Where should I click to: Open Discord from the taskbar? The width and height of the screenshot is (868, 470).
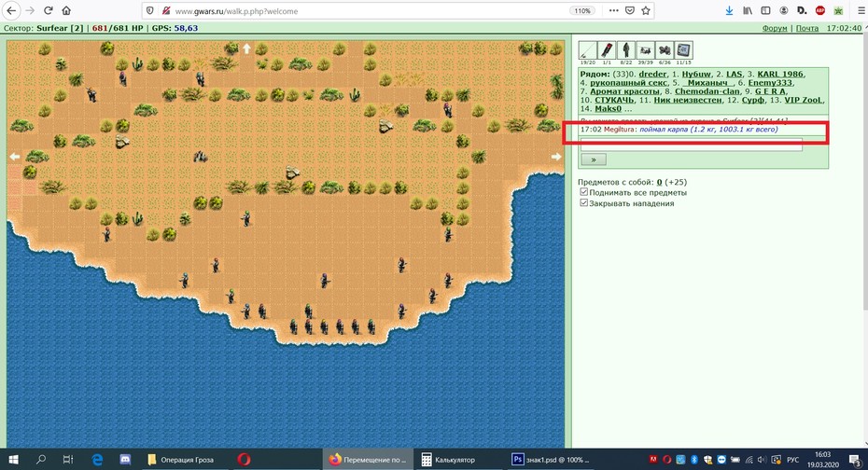click(125, 460)
